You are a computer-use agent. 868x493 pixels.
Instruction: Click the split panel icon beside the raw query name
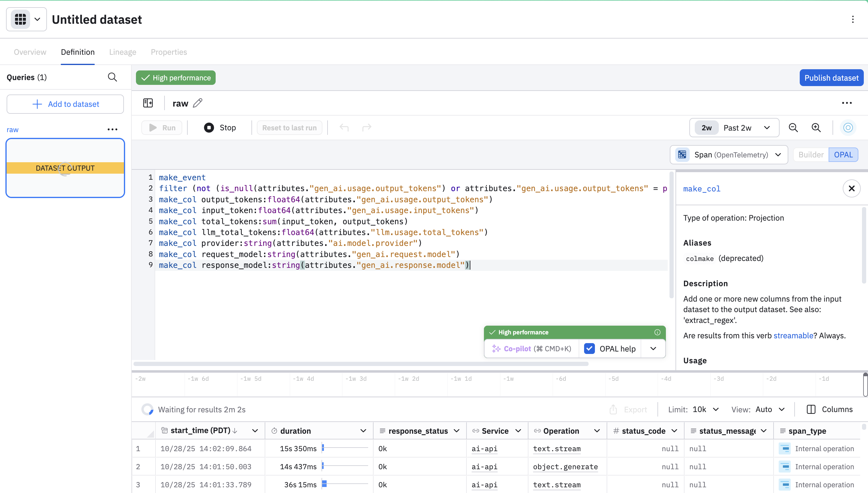148,103
